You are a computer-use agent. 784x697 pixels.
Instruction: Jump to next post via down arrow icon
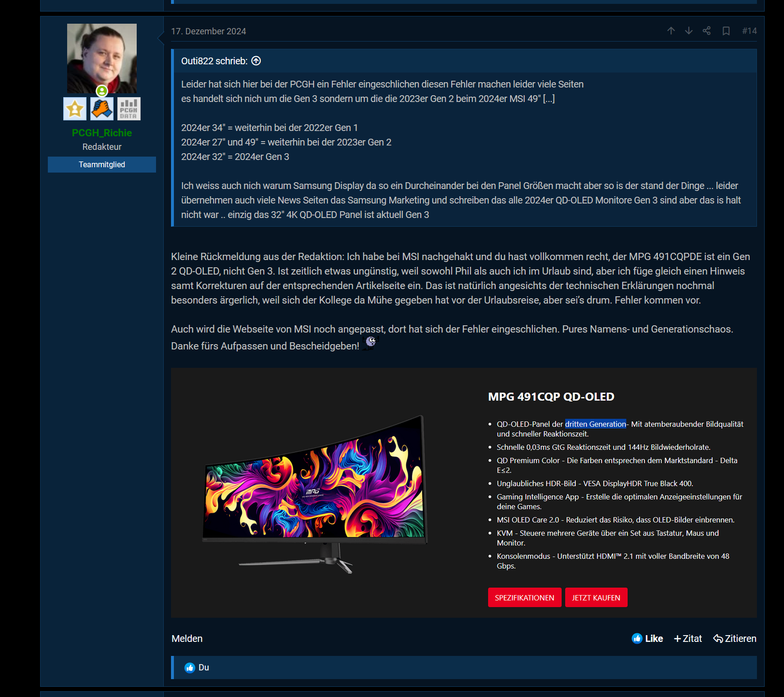[x=688, y=30]
